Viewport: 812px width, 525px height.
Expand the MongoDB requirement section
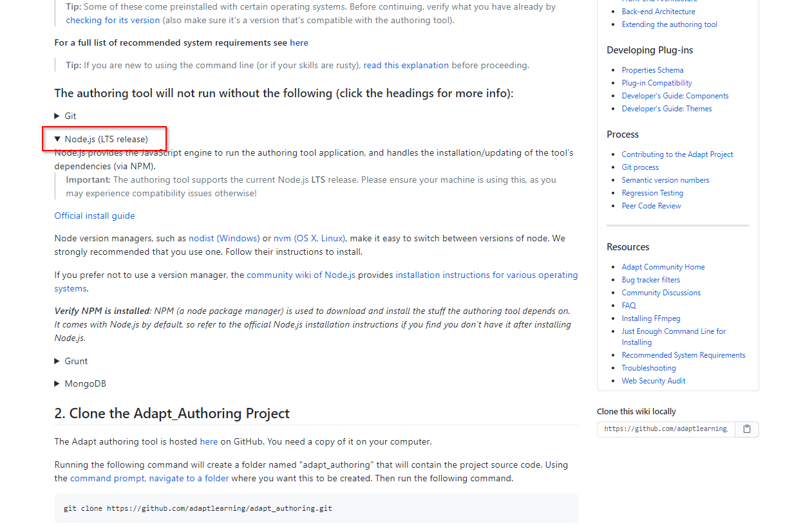[80, 383]
